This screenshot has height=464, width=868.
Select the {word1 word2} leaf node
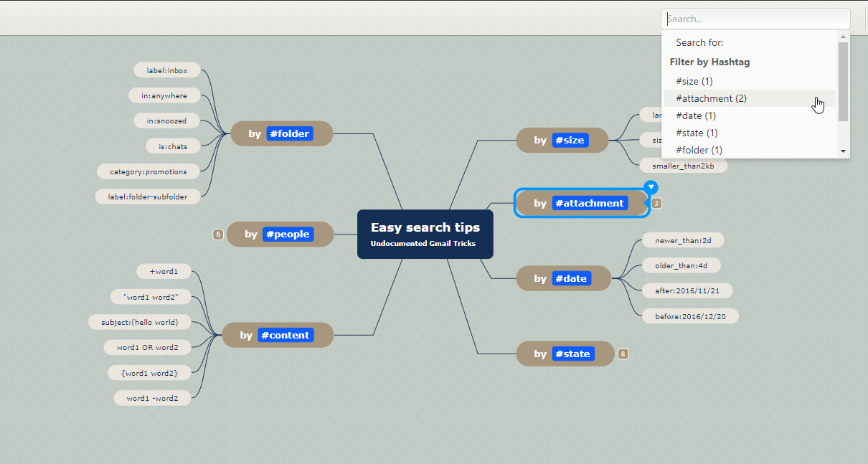[x=150, y=372]
